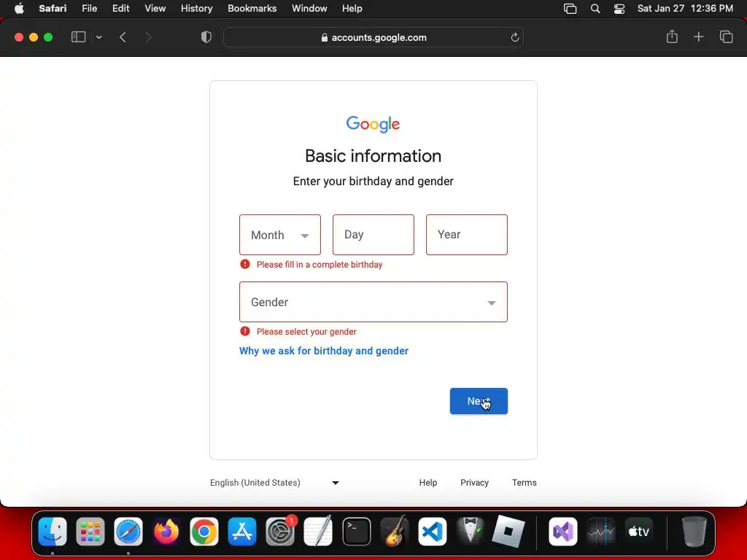This screenshot has width=747, height=560.
Task: Open System Settings from the Dock
Action: pos(280,532)
